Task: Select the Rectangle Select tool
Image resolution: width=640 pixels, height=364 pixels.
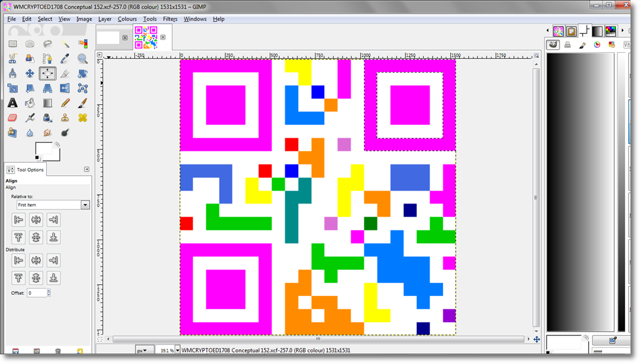Action: coord(12,44)
